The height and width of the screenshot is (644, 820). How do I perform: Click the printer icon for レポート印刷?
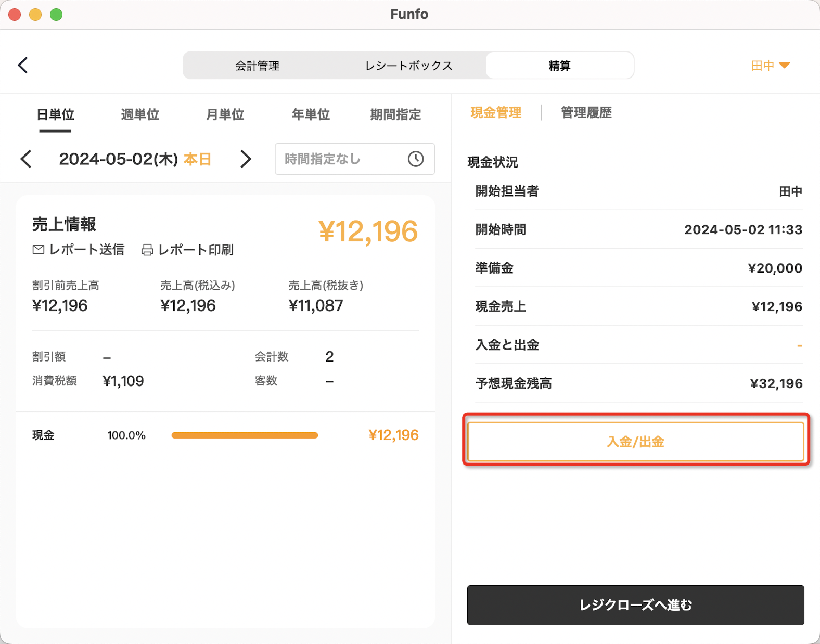coord(147,250)
